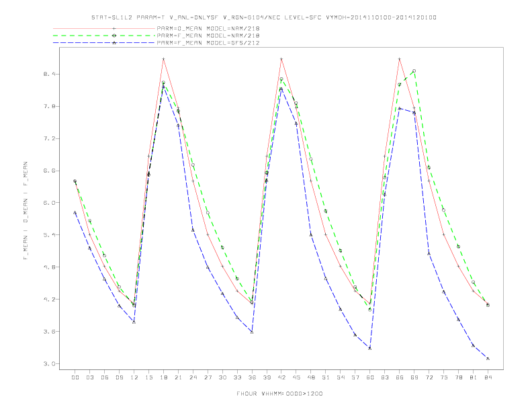Click the x-axis label 06

(x=105, y=377)
